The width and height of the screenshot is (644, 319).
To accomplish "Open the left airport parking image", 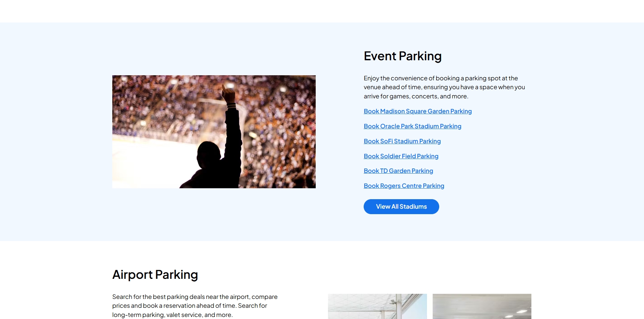I will click(377, 306).
